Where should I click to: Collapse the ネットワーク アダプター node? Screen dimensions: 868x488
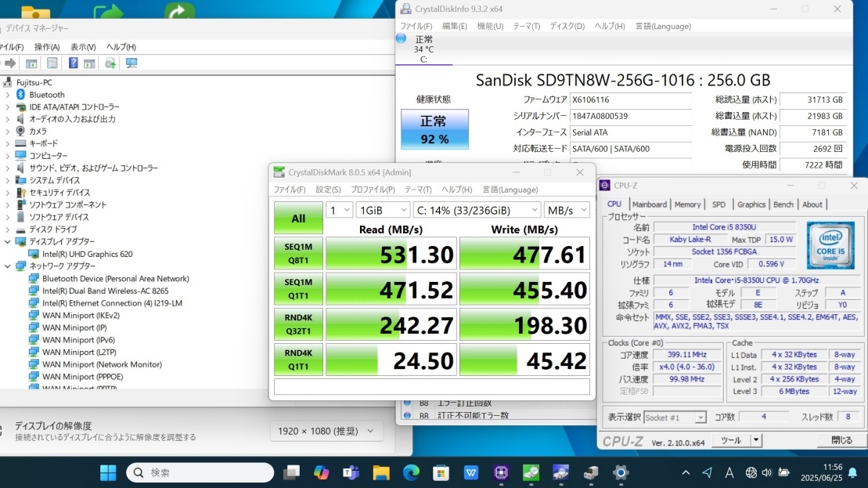[7, 266]
